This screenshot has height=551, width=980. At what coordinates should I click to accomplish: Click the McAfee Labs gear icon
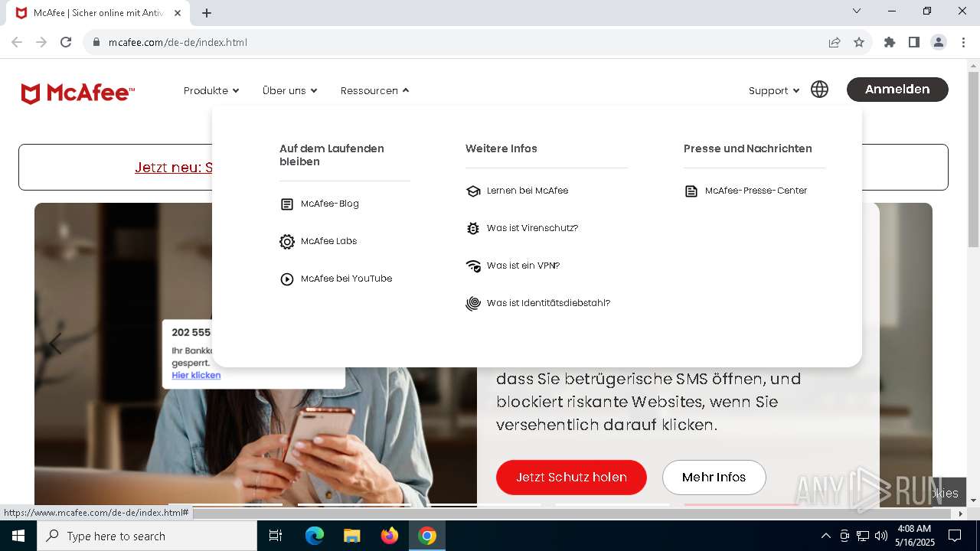point(287,242)
